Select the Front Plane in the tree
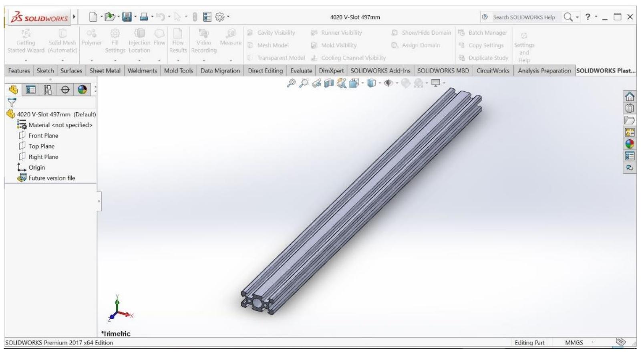Screen dimensions: 644x352 point(43,136)
